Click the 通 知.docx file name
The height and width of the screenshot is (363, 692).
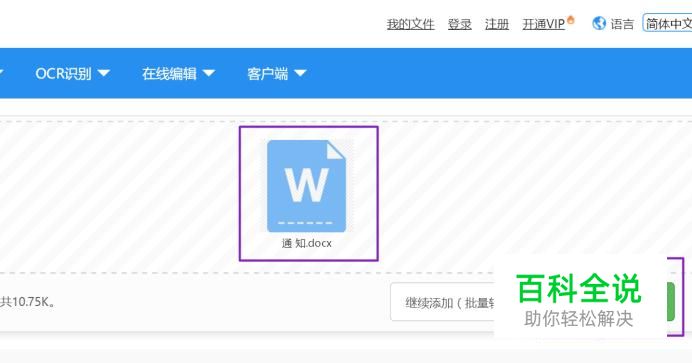(x=307, y=243)
